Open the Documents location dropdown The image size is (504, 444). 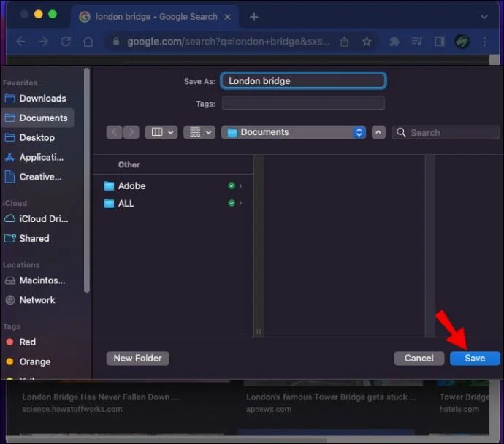click(x=294, y=132)
